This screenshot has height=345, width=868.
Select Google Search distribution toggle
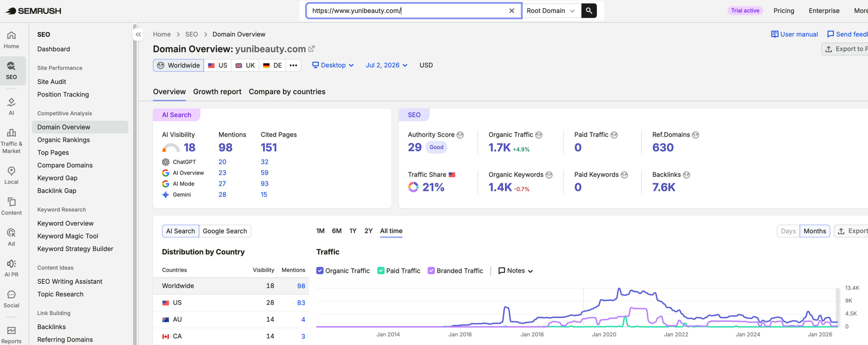[x=225, y=231]
